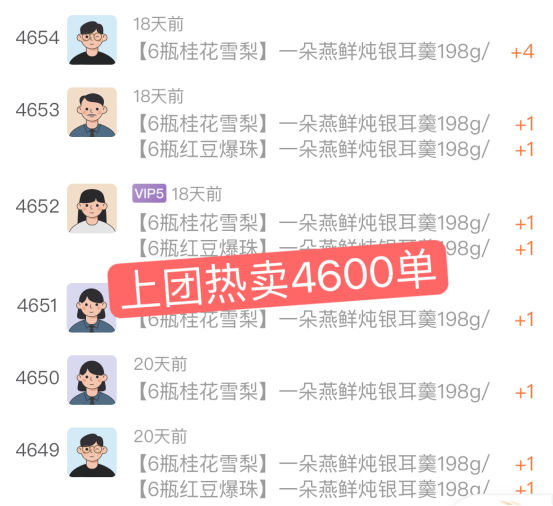Click the purple VIP5 badge
The image size is (553, 506).
point(149,193)
